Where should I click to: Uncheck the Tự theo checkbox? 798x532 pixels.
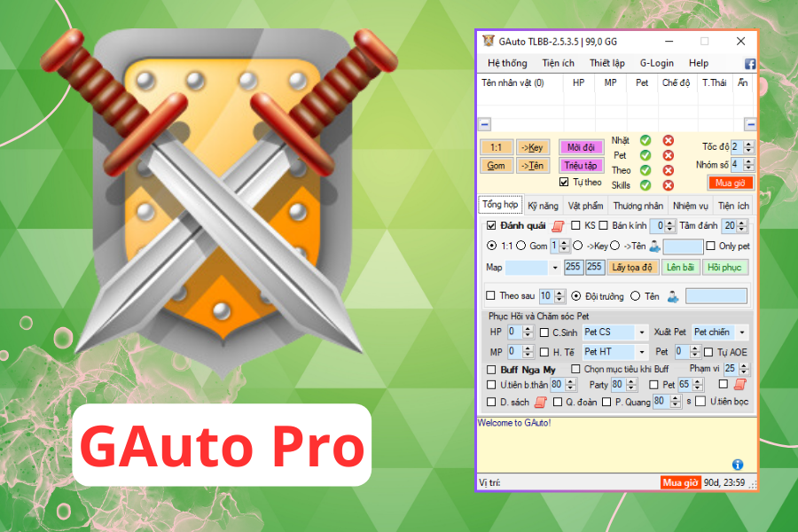(564, 182)
